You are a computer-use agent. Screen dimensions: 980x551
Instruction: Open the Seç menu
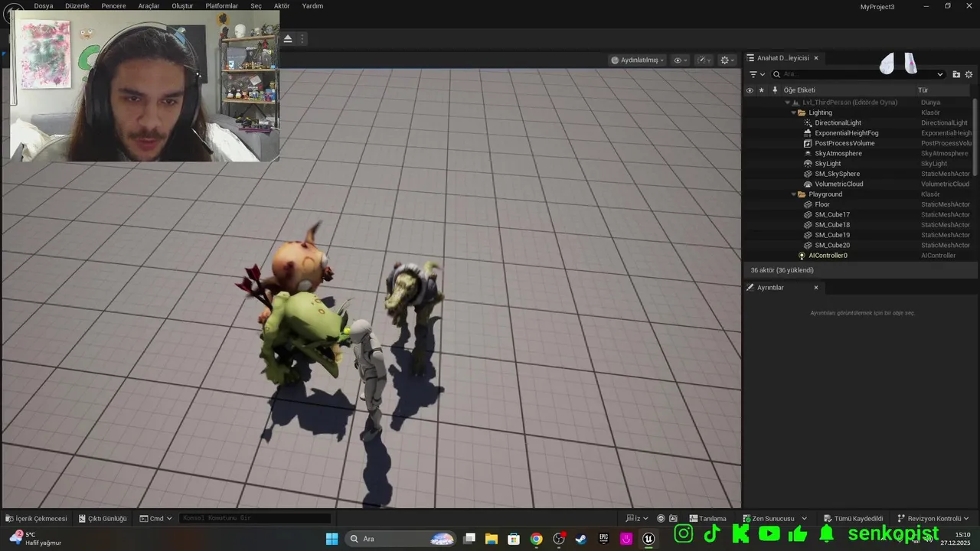pyautogui.click(x=256, y=5)
